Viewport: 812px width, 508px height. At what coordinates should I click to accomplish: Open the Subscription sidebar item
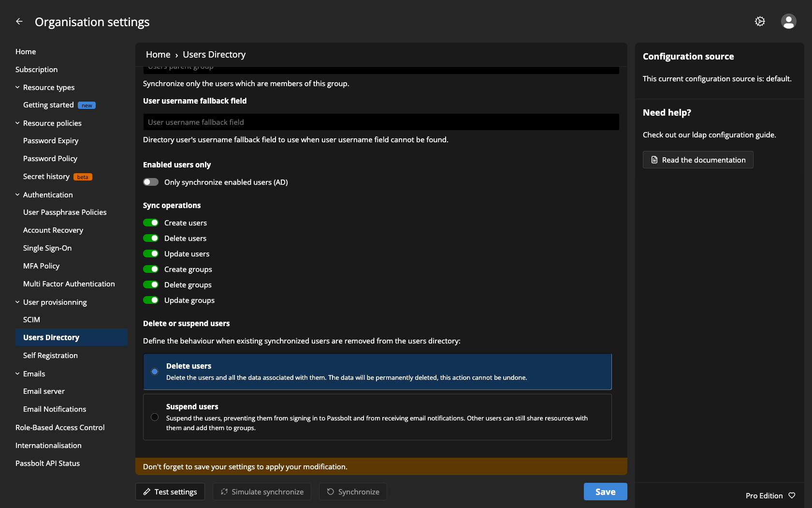[36, 69]
